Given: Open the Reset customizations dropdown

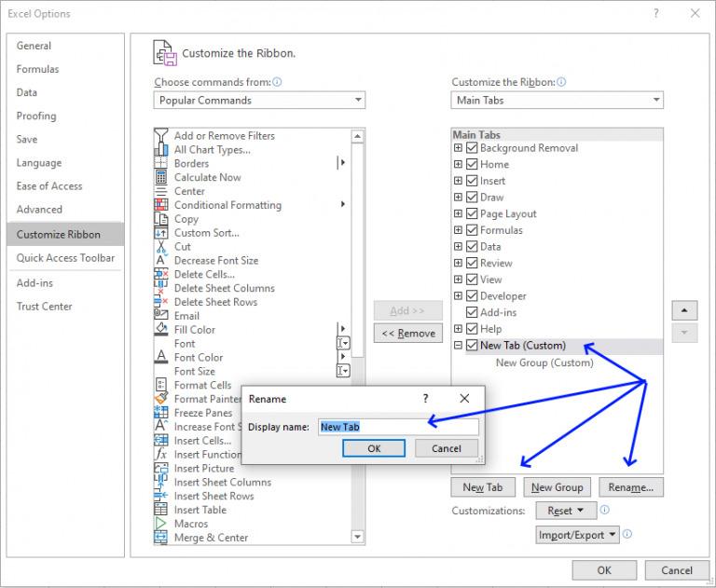Looking at the screenshot, I should [566, 511].
